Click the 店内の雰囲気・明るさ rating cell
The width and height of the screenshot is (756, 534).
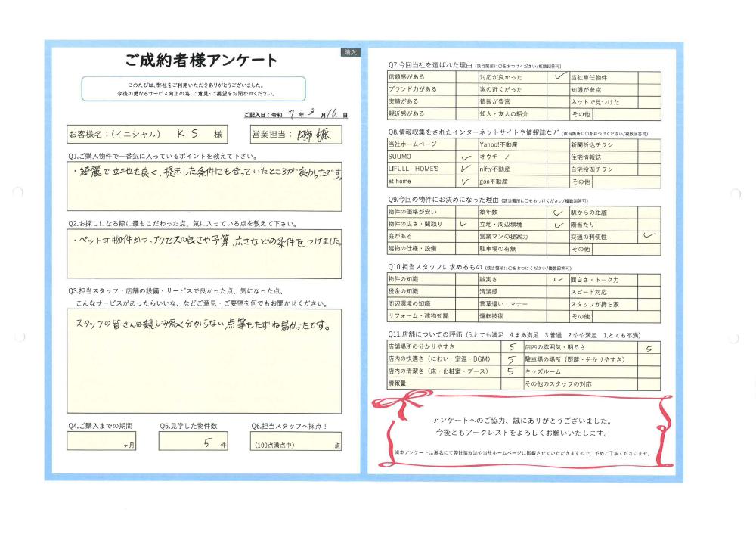pos(649,347)
